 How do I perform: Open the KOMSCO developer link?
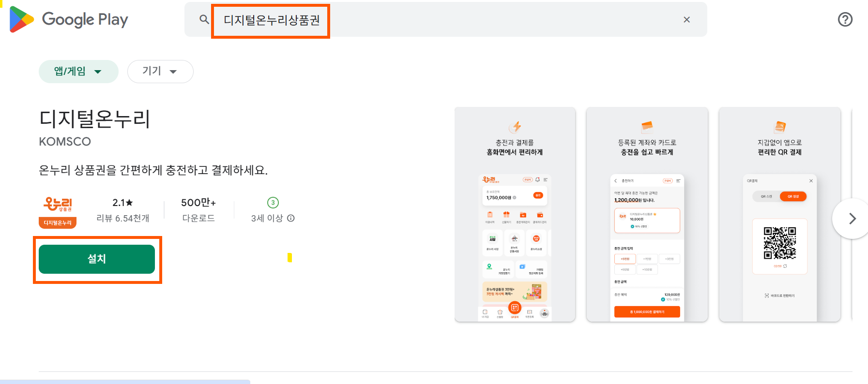65,142
